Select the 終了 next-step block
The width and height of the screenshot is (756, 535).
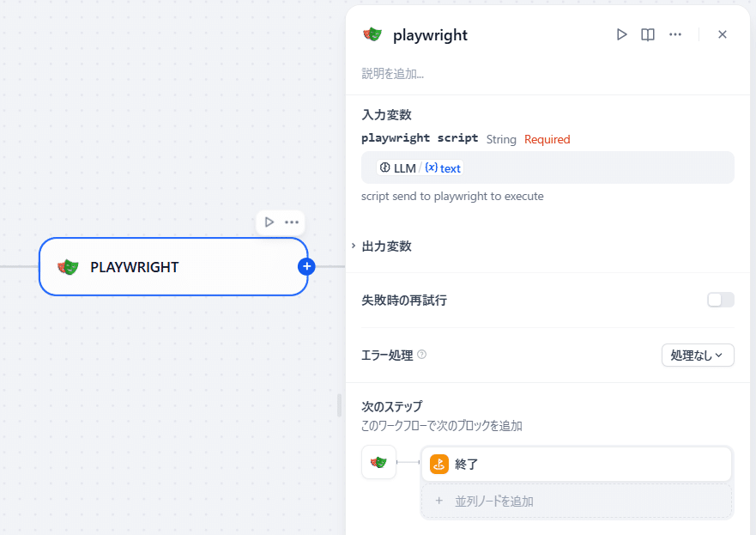[x=577, y=463]
